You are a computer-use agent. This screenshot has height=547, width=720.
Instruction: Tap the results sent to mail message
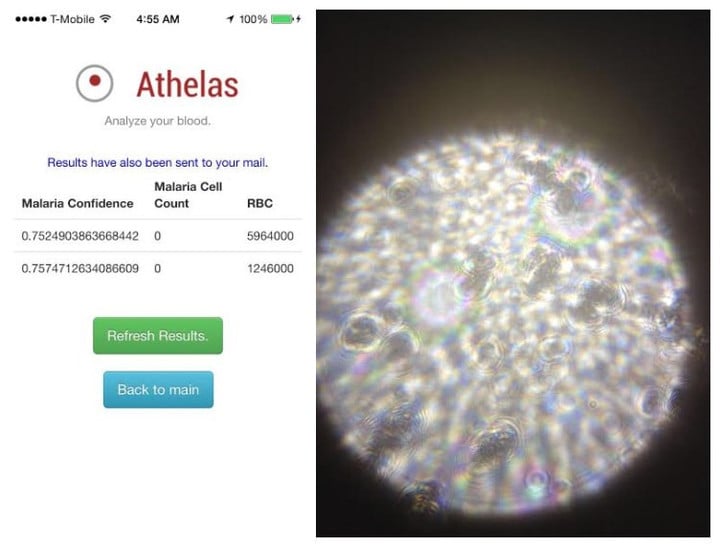[x=158, y=162]
